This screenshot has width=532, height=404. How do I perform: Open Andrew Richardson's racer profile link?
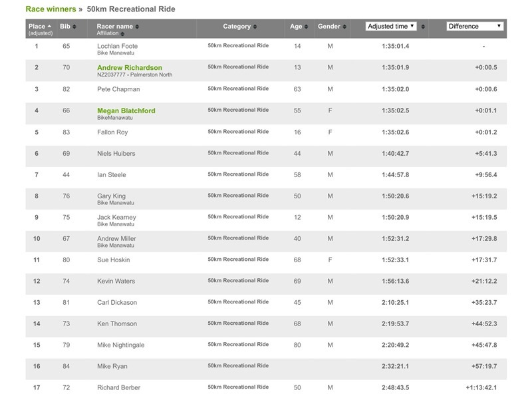point(129,68)
